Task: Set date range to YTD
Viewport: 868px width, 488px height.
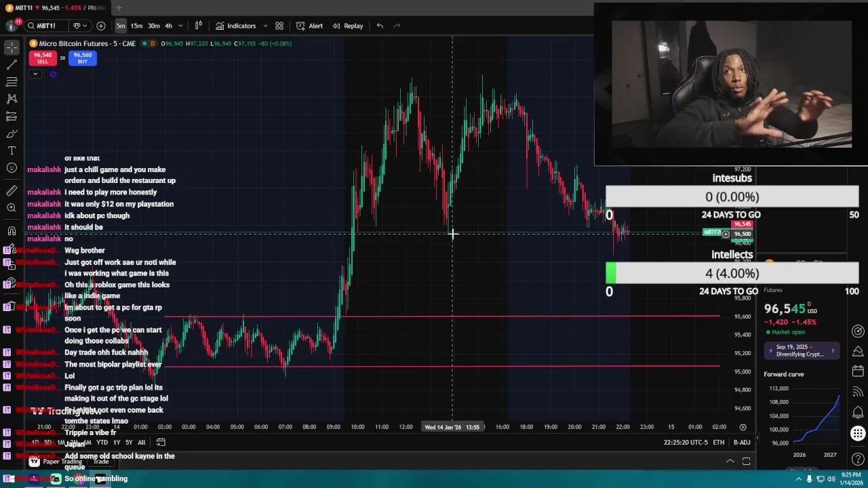Action: pyautogui.click(x=102, y=443)
